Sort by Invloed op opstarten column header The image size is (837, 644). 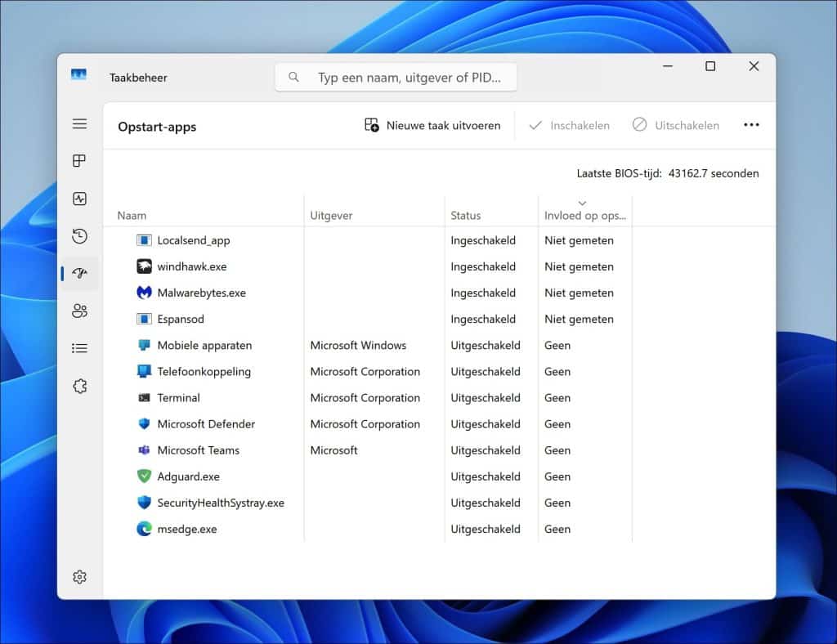(585, 216)
